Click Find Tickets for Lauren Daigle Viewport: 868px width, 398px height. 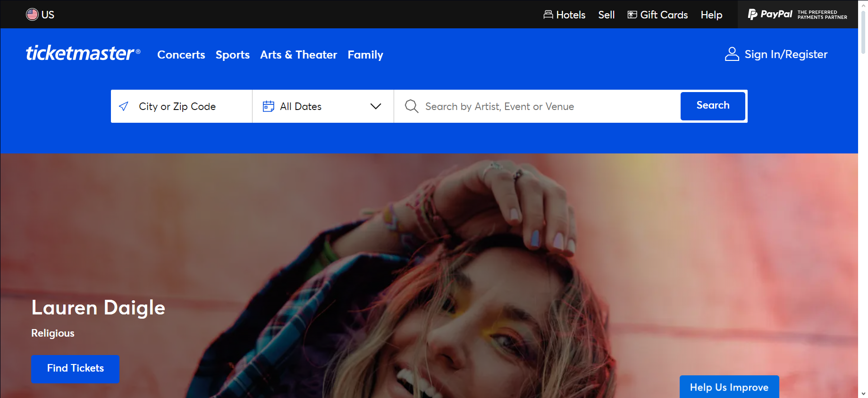point(76,368)
